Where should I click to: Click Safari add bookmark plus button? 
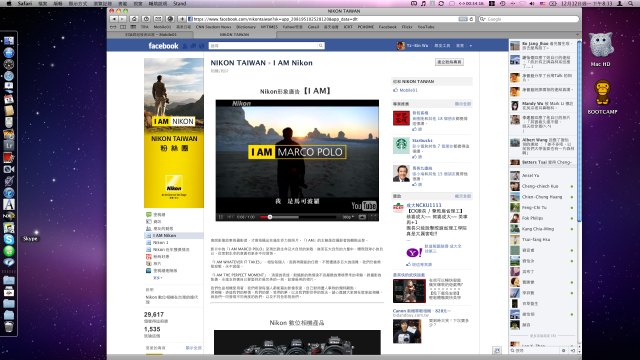tap(182, 19)
